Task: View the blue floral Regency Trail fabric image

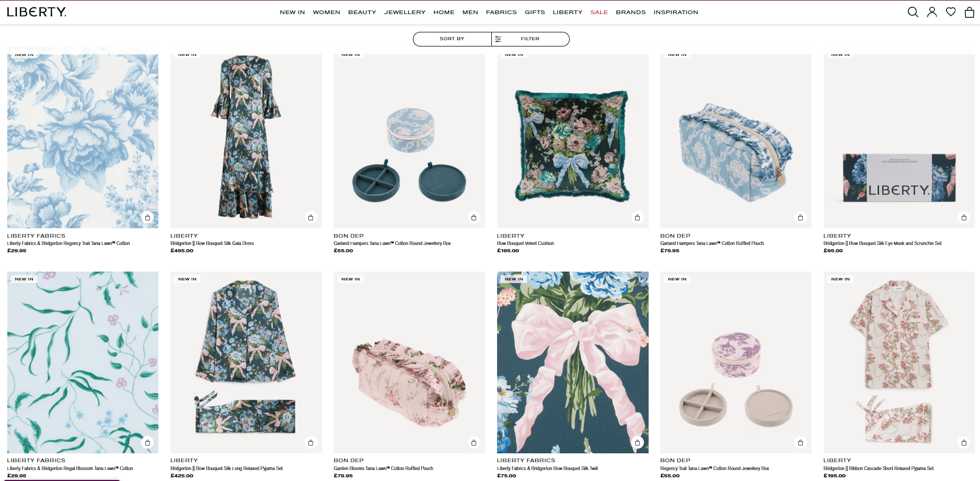Action: pos(83,141)
